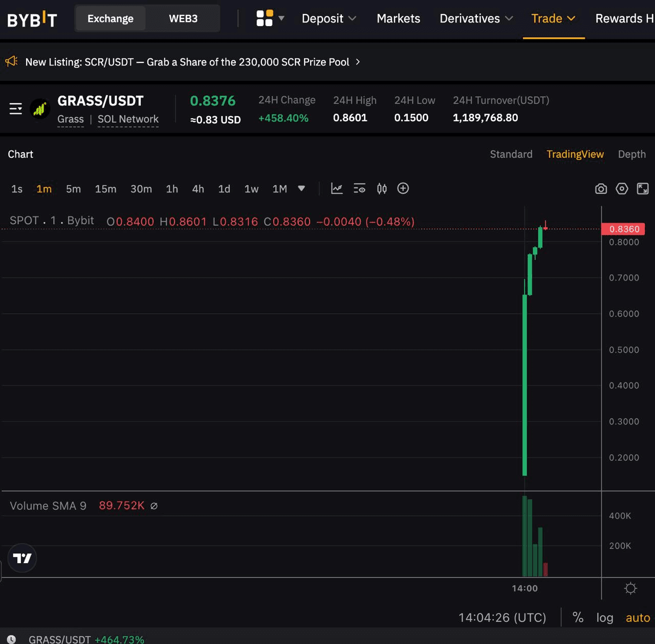
Task: Open the SCR/USDT new listing announcement
Action: 187,62
